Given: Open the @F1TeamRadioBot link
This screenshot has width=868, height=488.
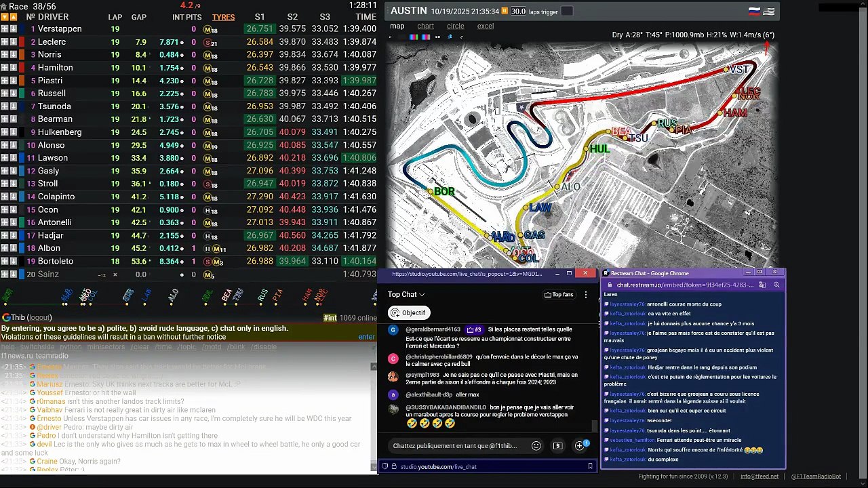Looking at the screenshot, I should pyautogui.click(x=816, y=476).
